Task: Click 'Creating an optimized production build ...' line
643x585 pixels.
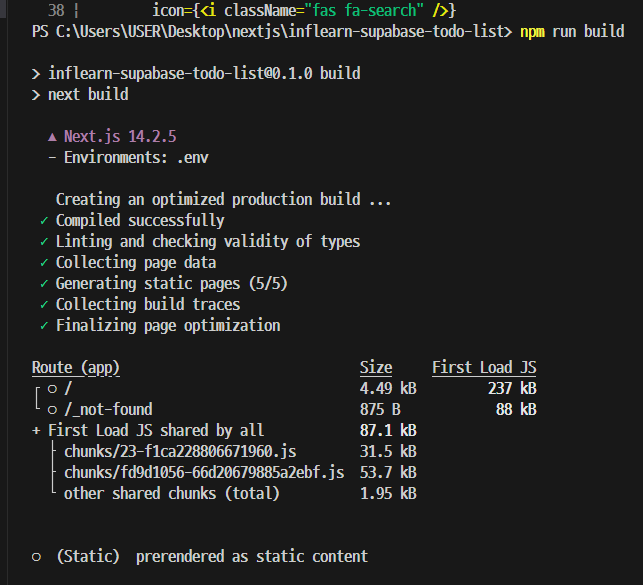Action: point(223,200)
